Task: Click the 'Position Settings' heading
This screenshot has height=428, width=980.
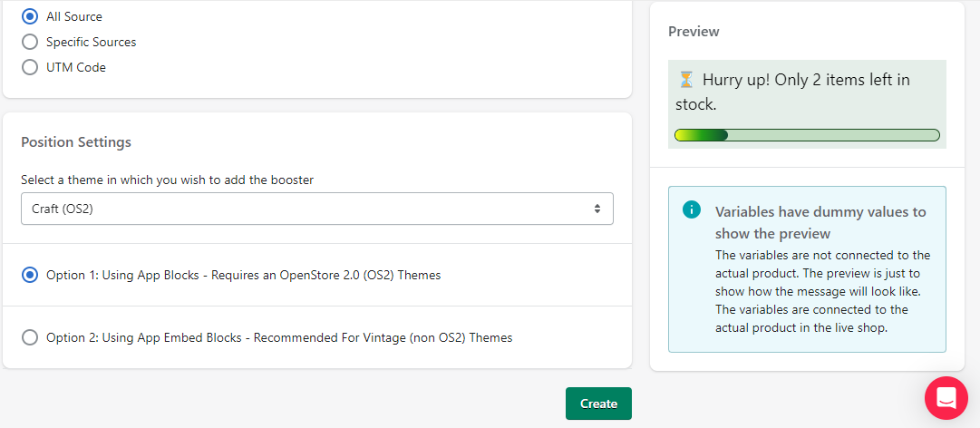Action: tap(76, 141)
